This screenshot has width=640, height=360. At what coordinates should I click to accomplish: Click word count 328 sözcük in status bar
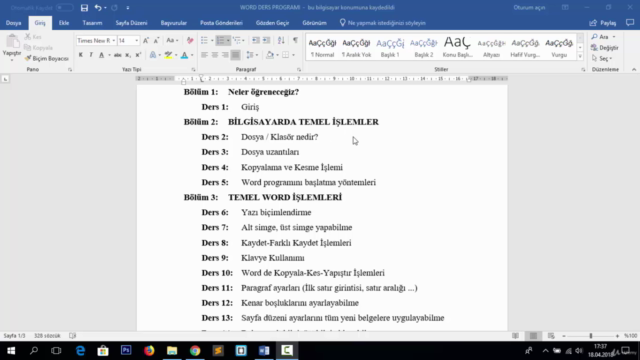47,336
